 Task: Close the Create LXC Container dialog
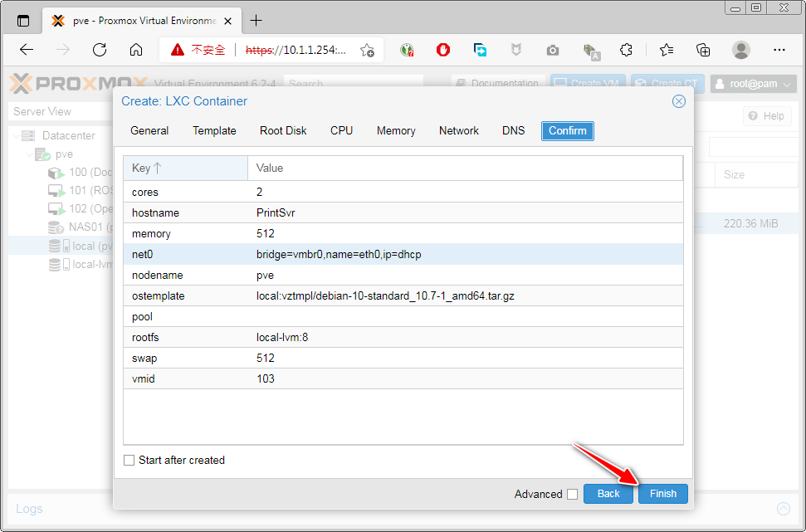click(x=678, y=101)
